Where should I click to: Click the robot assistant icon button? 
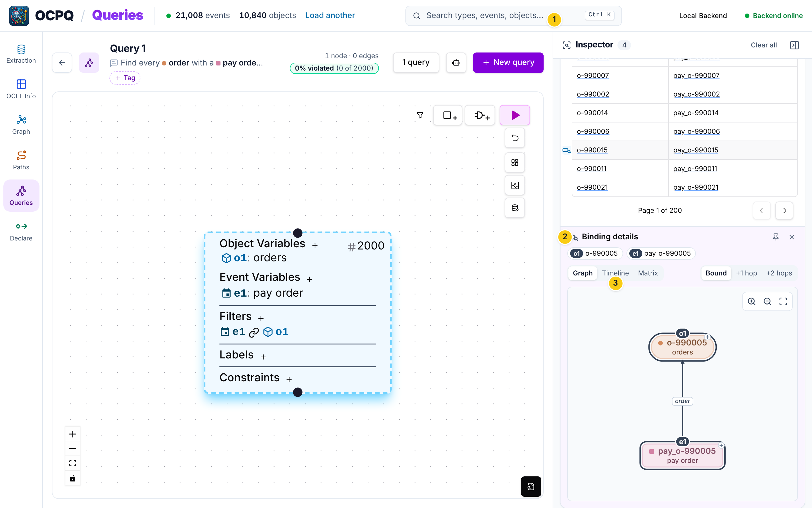pos(456,62)
